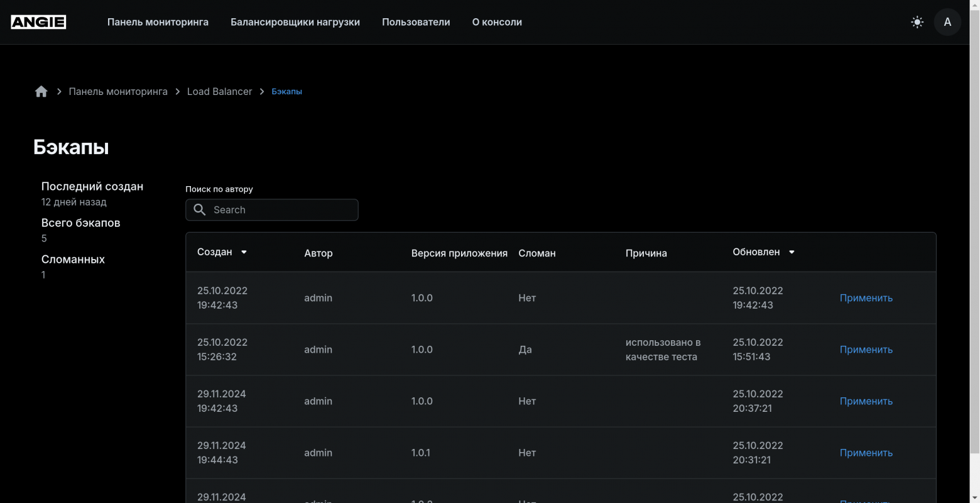The width and height of the screenshot is (980, 503).
Task: Open the user avatar menu
Action: click(x=947, y=22)
